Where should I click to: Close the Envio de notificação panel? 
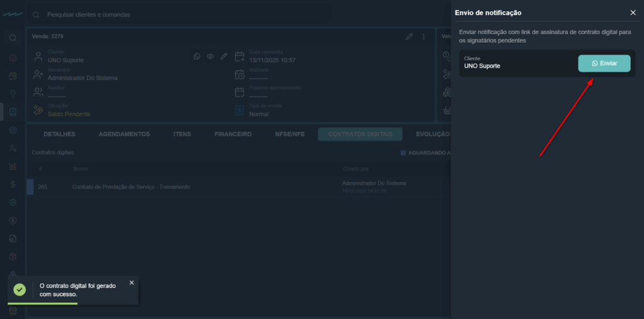pyautogui.click(x=633, y=13)
